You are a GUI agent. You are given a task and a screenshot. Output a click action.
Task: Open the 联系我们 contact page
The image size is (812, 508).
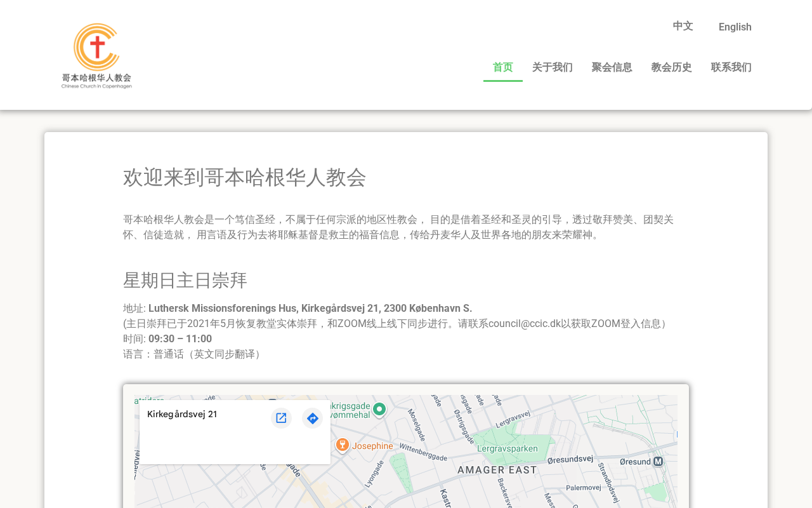coord(731,67)
